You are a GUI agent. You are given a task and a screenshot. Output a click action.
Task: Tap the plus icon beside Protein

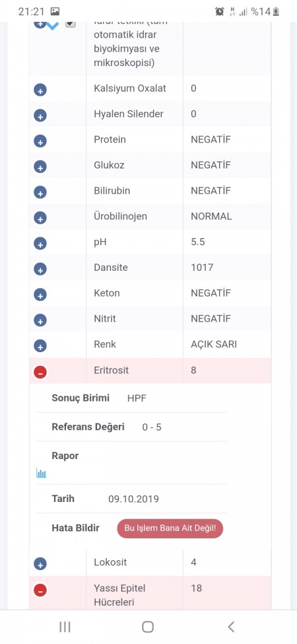tap(40, 141)
